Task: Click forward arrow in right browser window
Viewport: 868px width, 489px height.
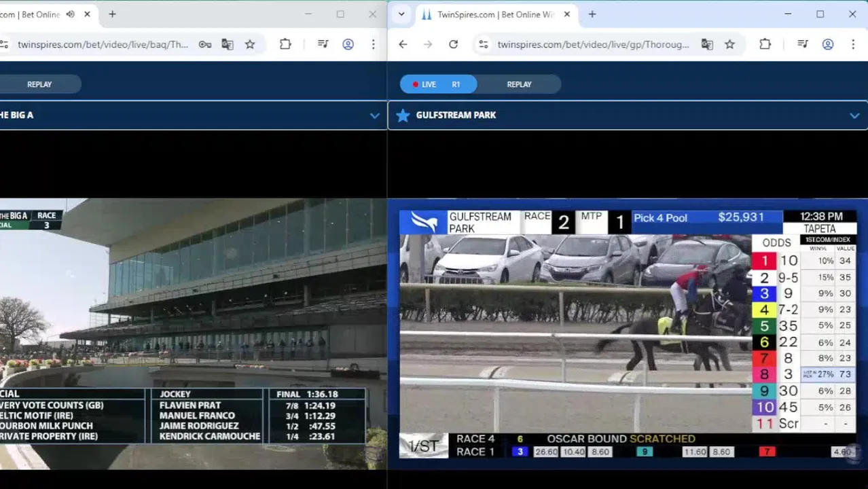Action: (428, 44)
